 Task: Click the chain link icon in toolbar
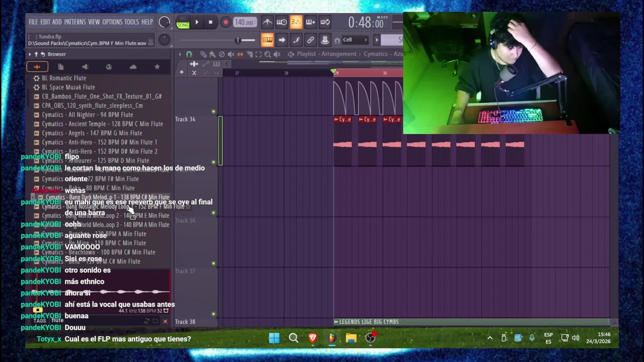310,40
